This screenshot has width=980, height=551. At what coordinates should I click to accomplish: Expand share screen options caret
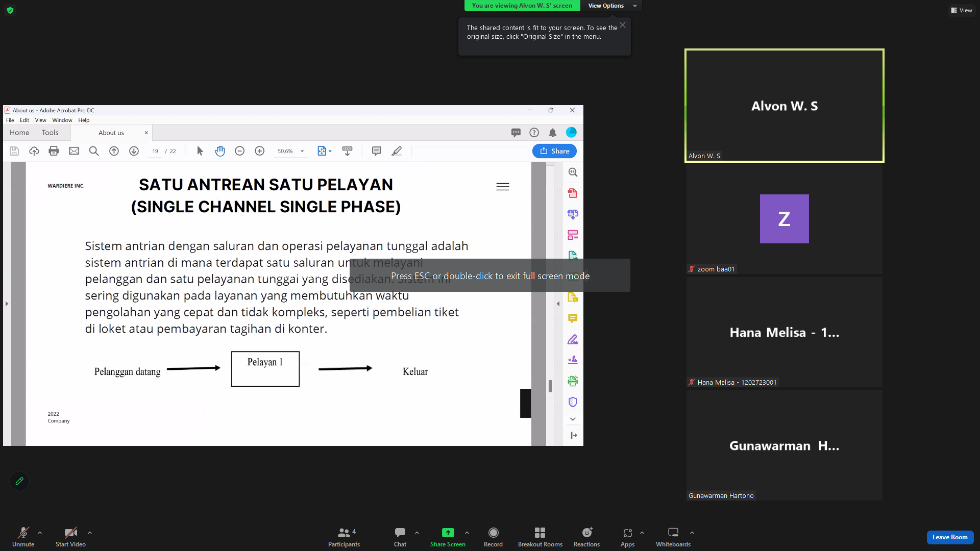[x=467, y=533]
